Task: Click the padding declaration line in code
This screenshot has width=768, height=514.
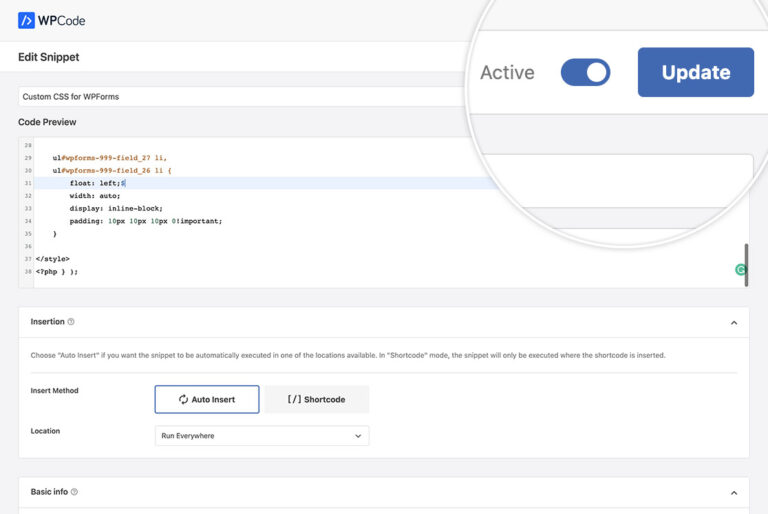Action: (145, 221)
